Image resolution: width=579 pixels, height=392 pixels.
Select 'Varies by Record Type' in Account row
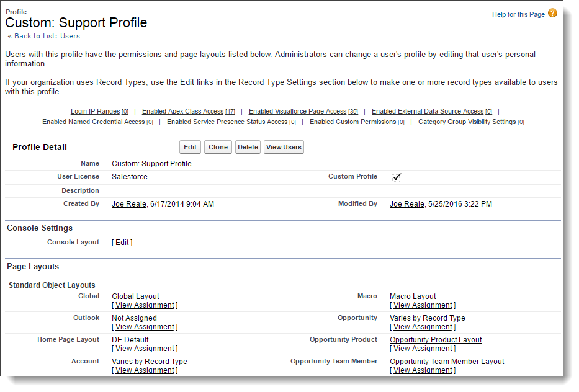tap(150, 362)
